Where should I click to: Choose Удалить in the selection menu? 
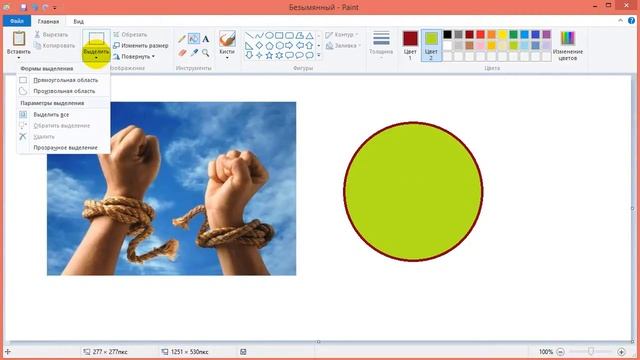[64, 137]
